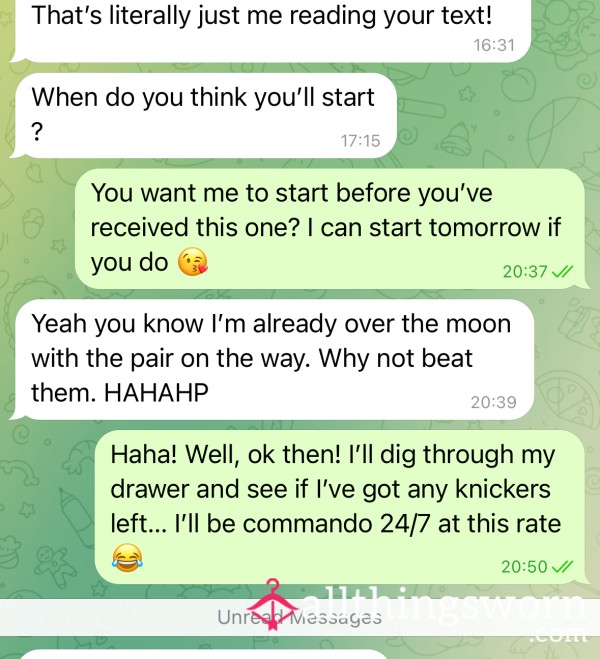This screenshot has height=659, width=600.
Task: Click the 20:50 timestamp
Action: pyautogui.click(x=524, y=567)
